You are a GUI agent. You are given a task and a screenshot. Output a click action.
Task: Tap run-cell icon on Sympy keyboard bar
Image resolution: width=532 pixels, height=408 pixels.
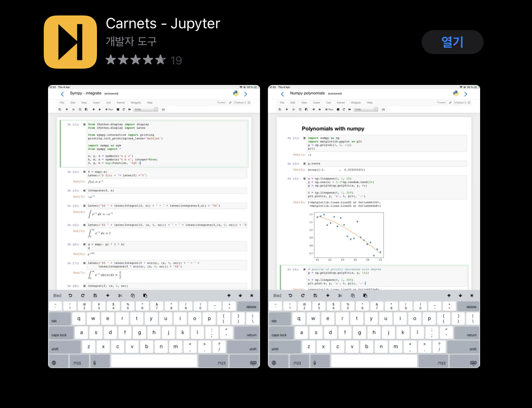(251, 296)
